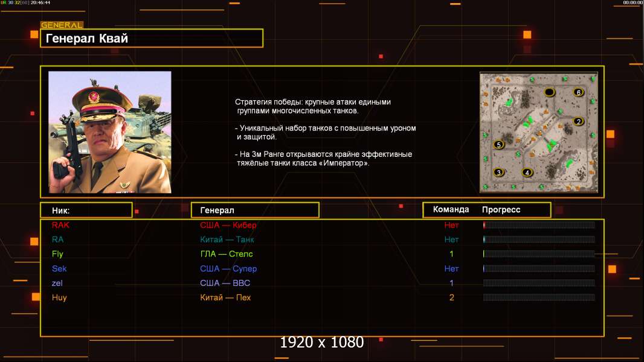Screen dimensions: 644x362
Task: Click "Китай — Пех" general entry
Action: tap(225, 297)
